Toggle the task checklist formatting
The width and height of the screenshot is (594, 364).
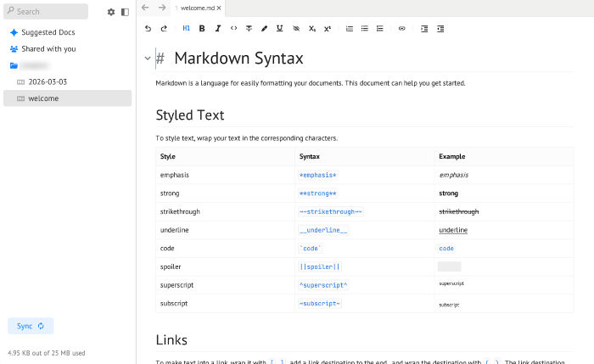click(379, 28)
